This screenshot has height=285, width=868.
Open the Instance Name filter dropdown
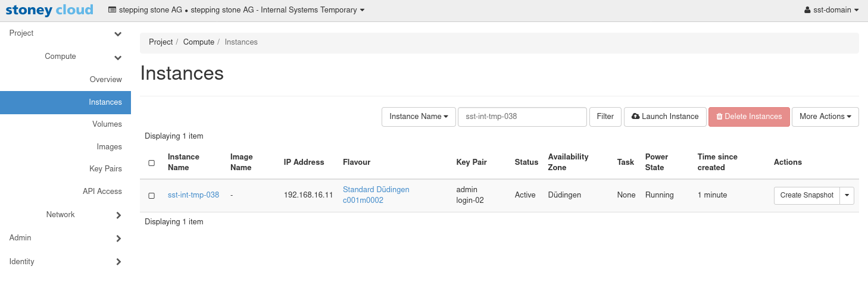[x=419, y=117]
